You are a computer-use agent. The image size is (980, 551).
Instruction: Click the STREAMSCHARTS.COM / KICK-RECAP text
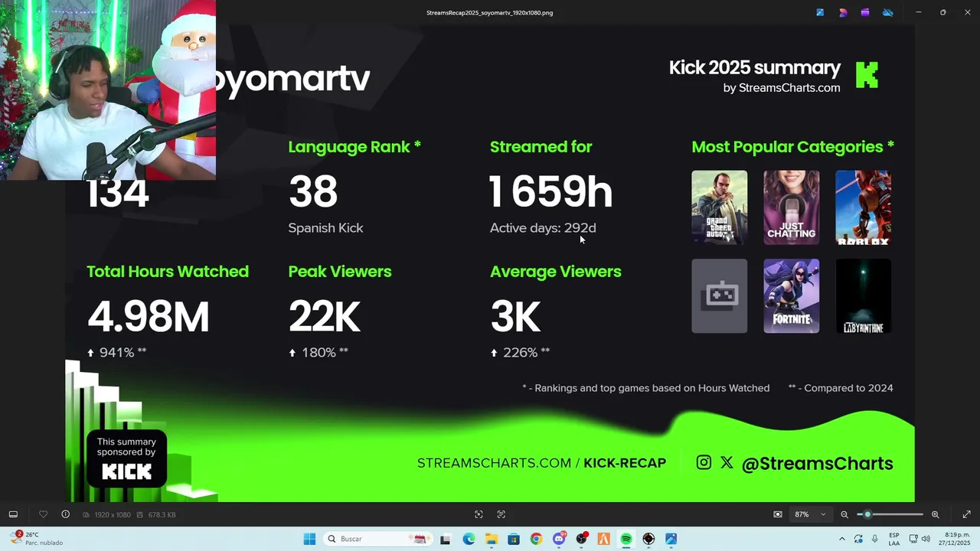[541, 463]
